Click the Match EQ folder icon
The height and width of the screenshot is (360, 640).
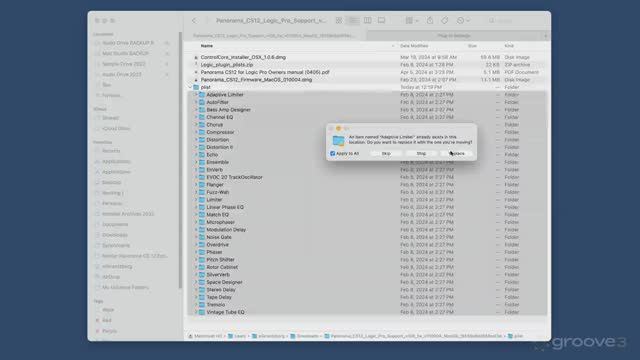click(202, 215)
